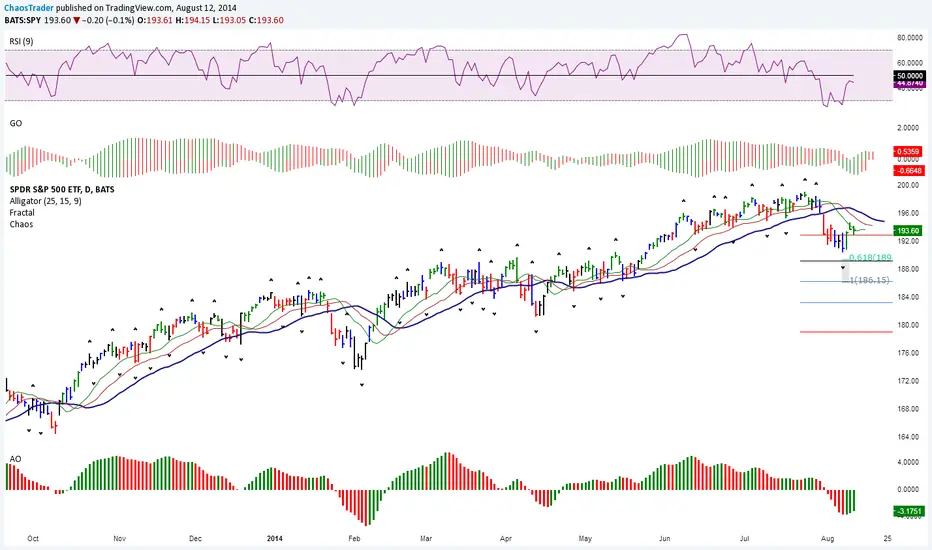The width and height of the screenshot is (932, 550).
Task: Click the O:193.61 open value
Action: (155, 20)
